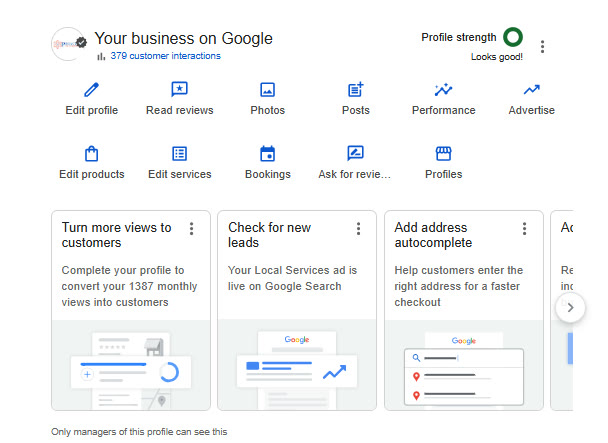Click the Profiles label
The height and width of the screenshot is (443, 608).
[x=444, y=174]
